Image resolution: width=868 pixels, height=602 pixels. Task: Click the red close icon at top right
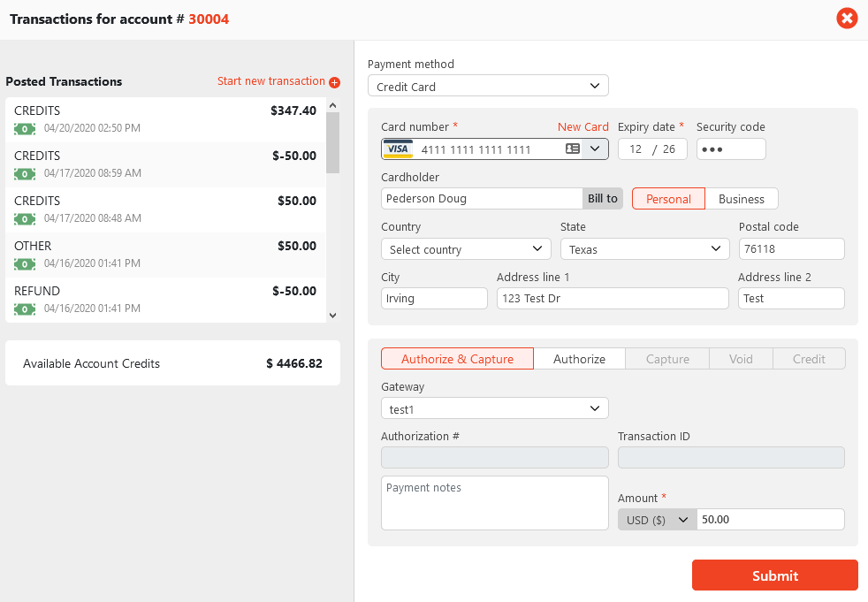[847, 18]
